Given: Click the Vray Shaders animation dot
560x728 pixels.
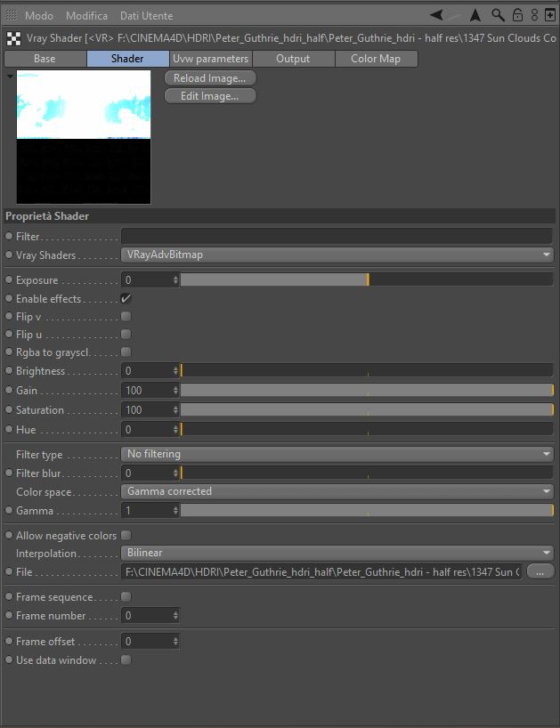Looking at the screenshot, I should pos(9,255).
